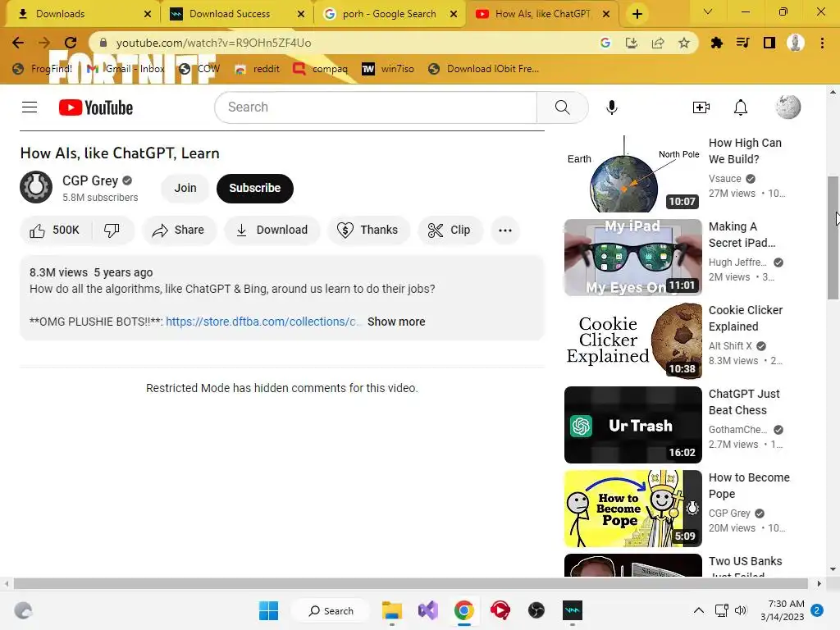
Task: Open the Chrome extensions puzzle icon
Action: coord(716,43)
